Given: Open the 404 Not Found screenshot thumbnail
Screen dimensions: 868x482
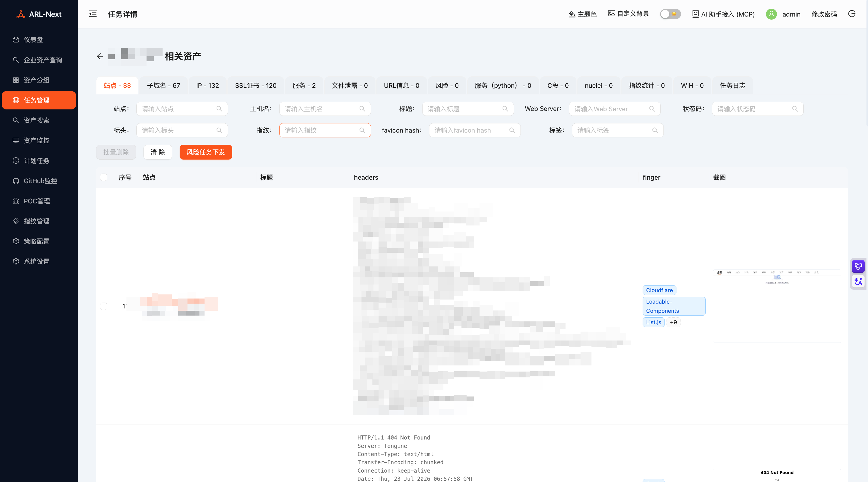Looking at the screenshot, I should (777, 475).
